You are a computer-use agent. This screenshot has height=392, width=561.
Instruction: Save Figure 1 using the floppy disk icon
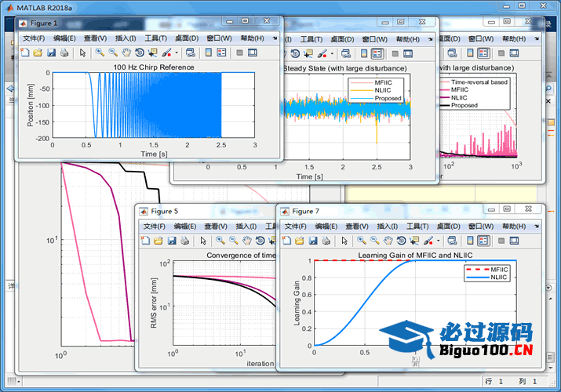tap(51, 53)
